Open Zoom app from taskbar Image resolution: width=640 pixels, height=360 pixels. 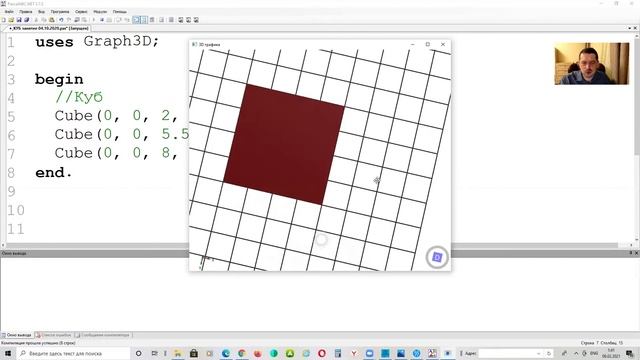[369, 353]
